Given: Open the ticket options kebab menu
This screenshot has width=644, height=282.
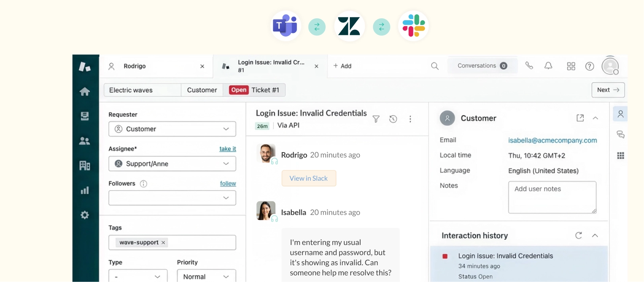Looking at the screenshot, I should [410, 119].
